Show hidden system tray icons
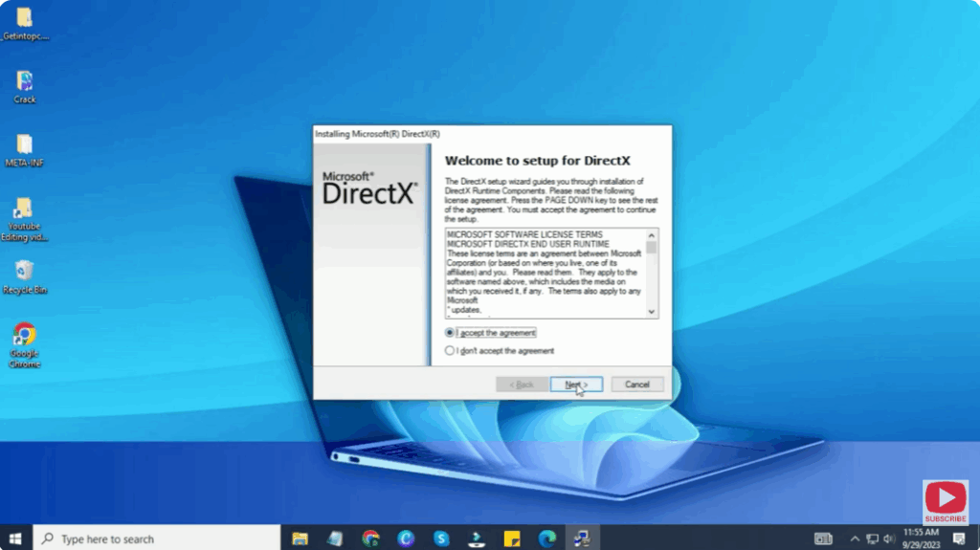The width and height of the screenshot is (980, 550). point(855,539)
